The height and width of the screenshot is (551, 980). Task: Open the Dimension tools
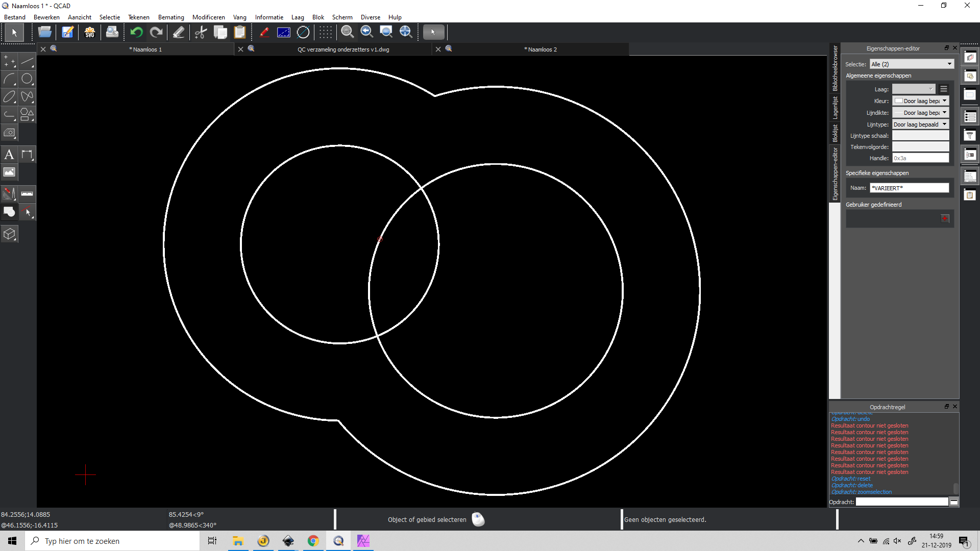tap(27, 155)
